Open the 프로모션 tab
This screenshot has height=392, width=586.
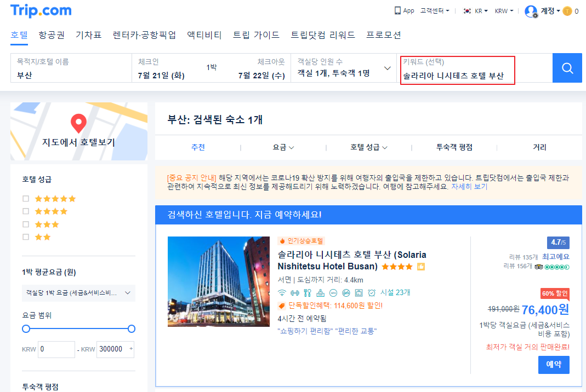coord(383,34)
